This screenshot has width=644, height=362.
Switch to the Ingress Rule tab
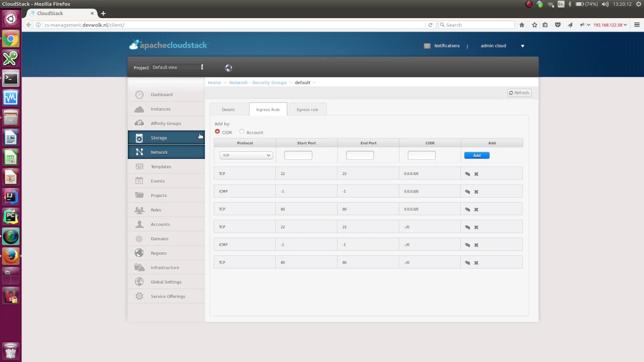pos(268,109)
